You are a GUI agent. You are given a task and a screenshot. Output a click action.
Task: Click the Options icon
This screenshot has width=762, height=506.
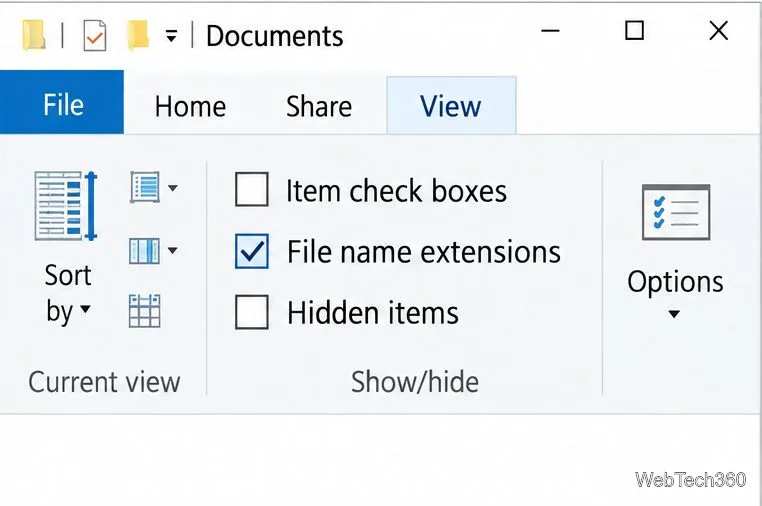(x=676, y=212)
